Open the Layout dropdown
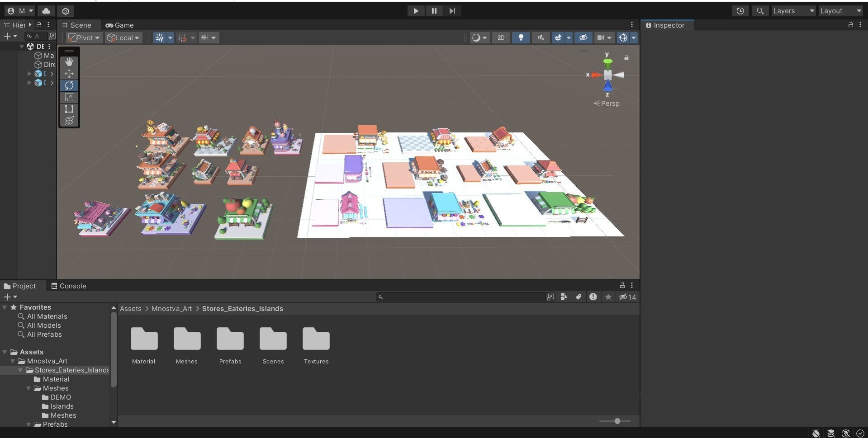Screen dimensions: 868x438 (841, 11)
